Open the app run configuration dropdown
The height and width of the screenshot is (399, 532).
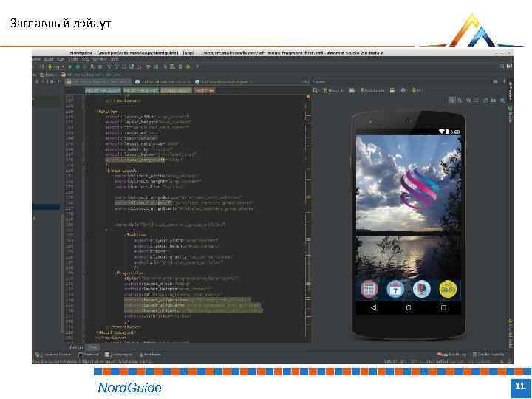pos(56,66)
